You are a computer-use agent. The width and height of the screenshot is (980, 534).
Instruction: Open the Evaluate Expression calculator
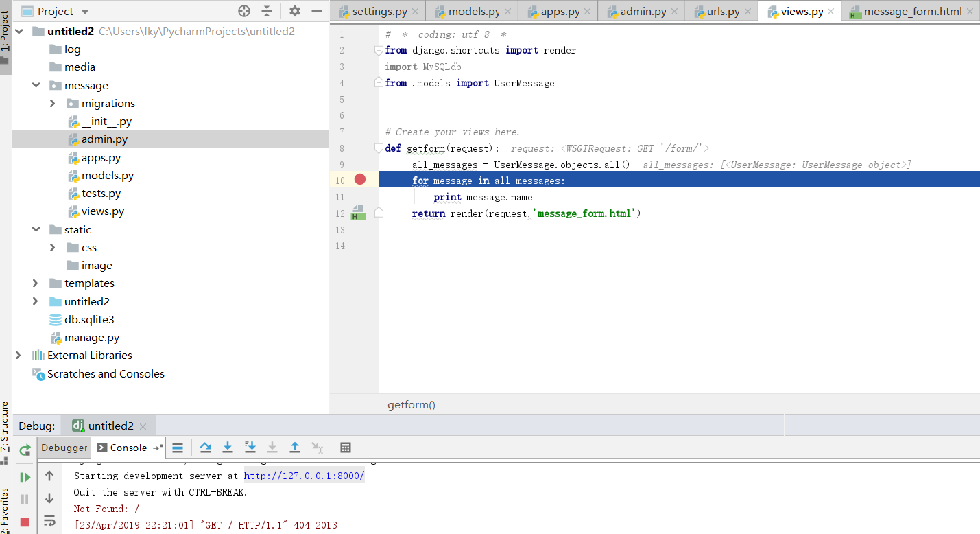(x=346, y=448)
